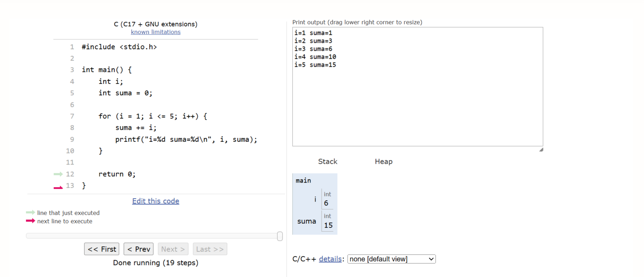Jump to first step with << First

point(101,249)
